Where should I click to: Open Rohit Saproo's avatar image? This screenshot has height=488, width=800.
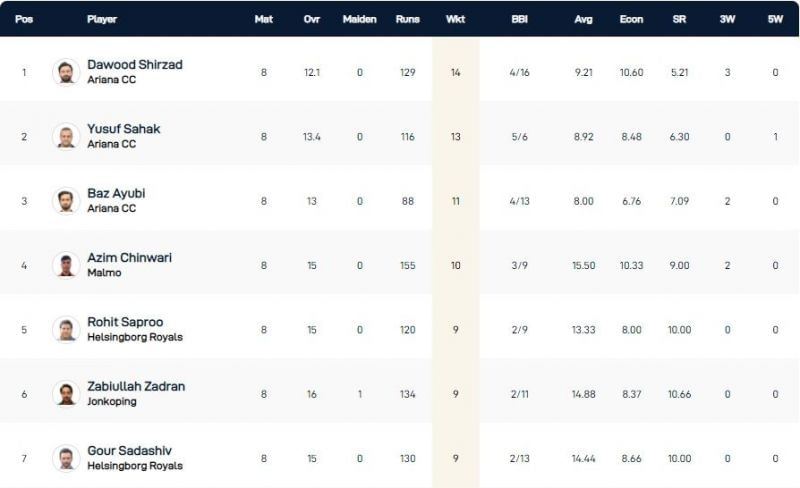tap(66, 329)
